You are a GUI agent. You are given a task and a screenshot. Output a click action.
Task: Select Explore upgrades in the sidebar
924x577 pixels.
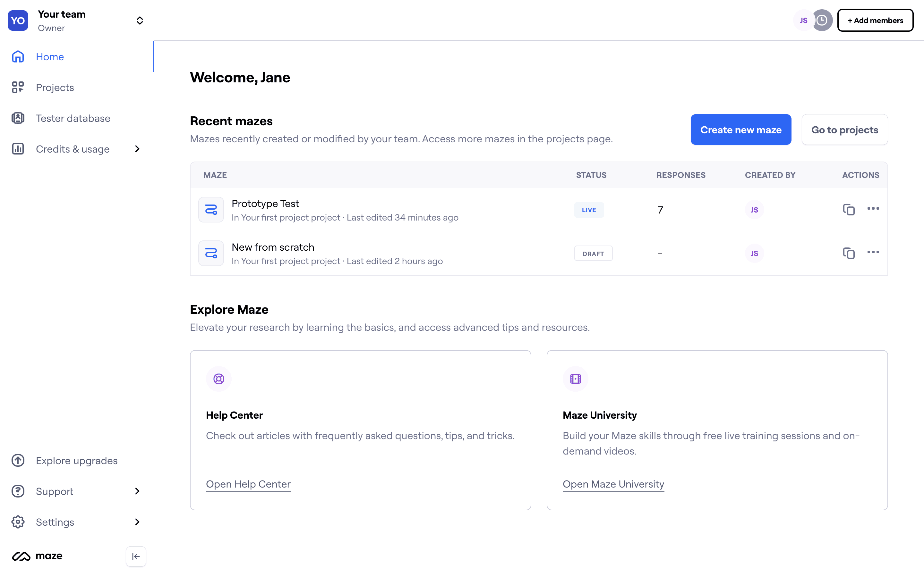coord(76,461)
